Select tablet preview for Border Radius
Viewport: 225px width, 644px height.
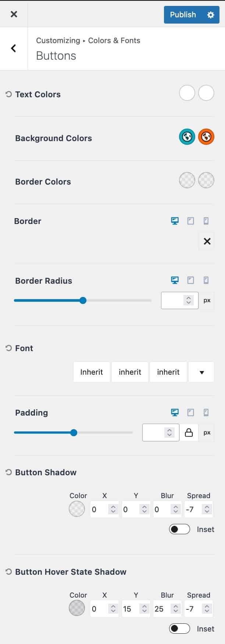190,280
